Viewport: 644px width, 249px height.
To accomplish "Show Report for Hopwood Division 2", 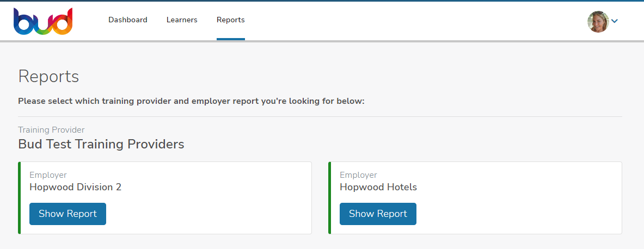I will (68, 214).
